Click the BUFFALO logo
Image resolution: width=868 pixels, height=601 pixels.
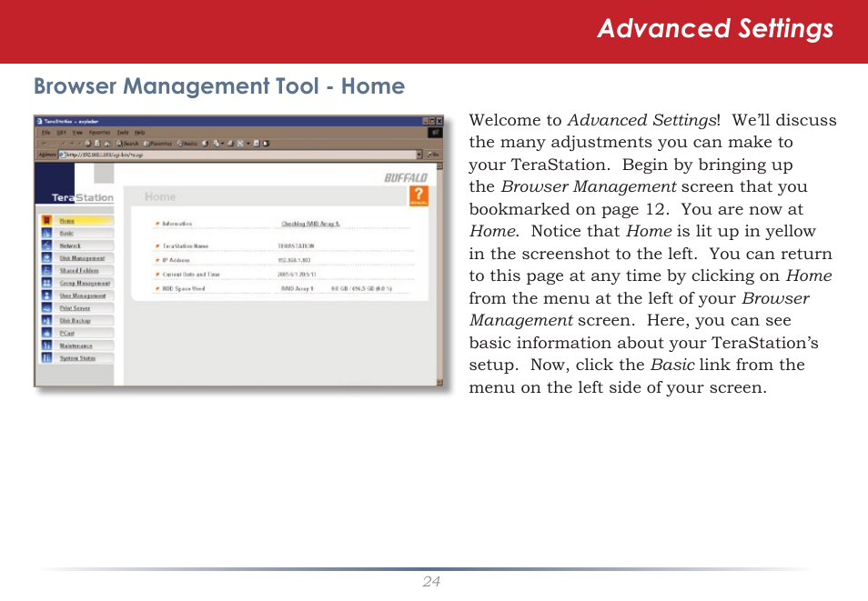[x=406, y=177]
